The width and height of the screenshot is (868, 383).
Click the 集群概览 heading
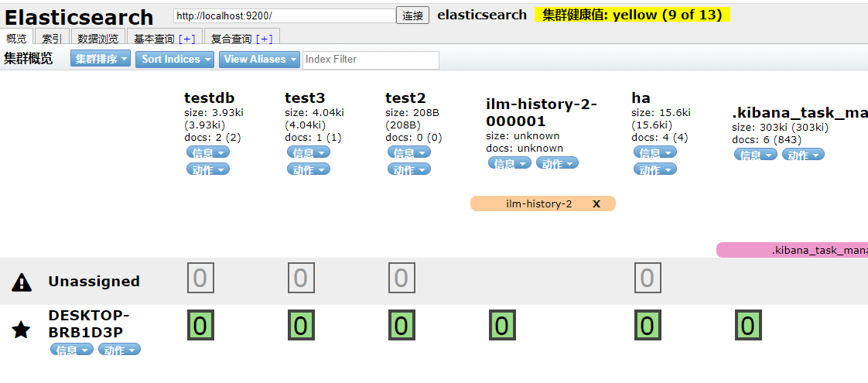pos(28,59)
